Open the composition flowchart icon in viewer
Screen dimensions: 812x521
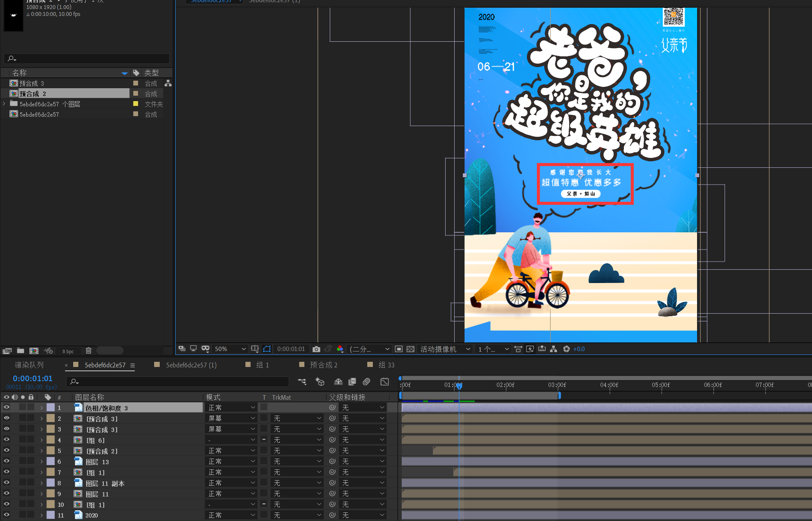click(x=554, y=349)
